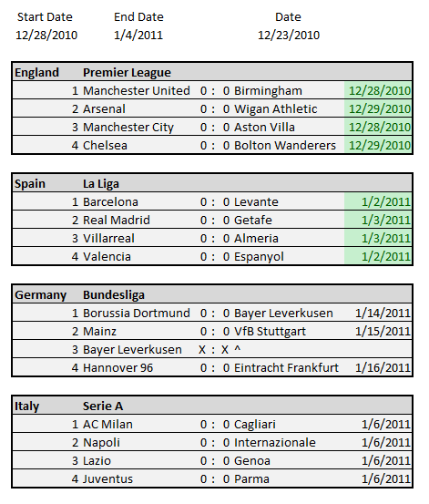Select the Espanyol opponent cell
The image size is (429, 504).
click(x=259, y=256)
